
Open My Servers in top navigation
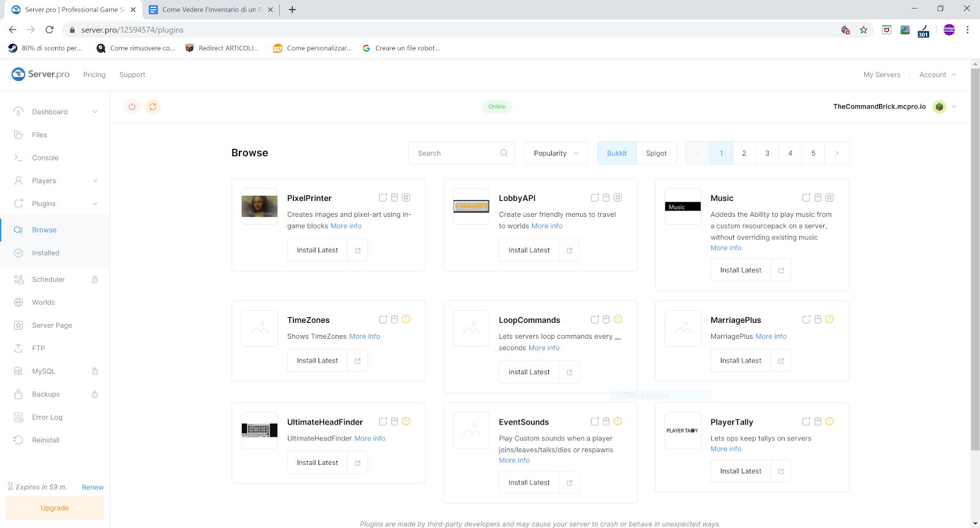pos(882,75)
